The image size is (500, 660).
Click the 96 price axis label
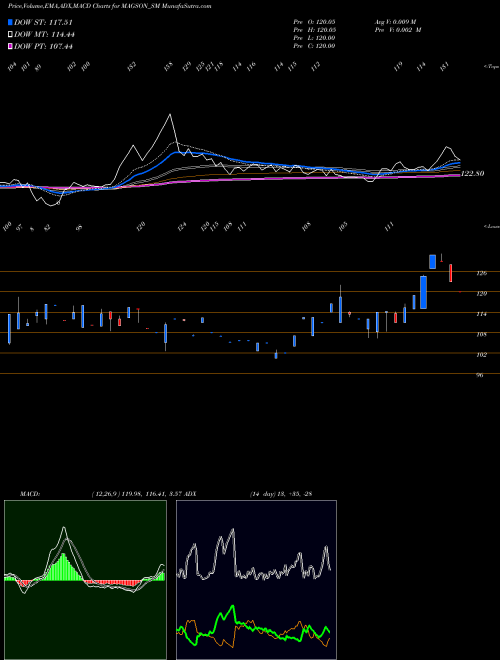(x=479, y=375)
